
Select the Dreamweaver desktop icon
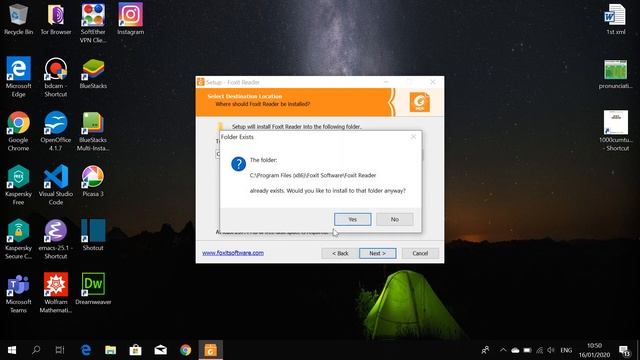click(93, 289)
